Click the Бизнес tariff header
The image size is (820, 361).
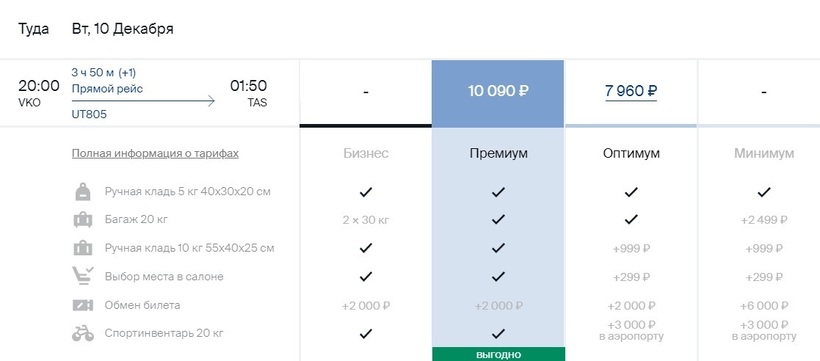pyautogui.click(x=366, y=153)
